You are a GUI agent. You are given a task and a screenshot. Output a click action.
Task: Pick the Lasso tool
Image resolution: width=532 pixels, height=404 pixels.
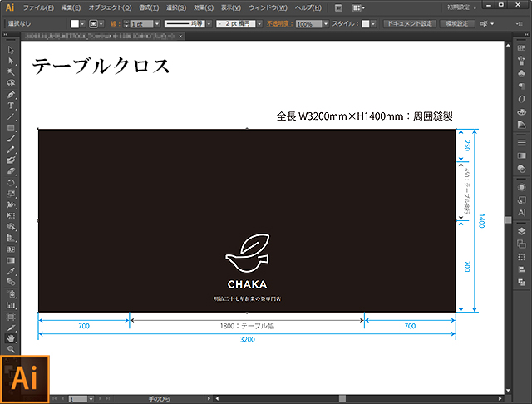(x=11, y=83)
